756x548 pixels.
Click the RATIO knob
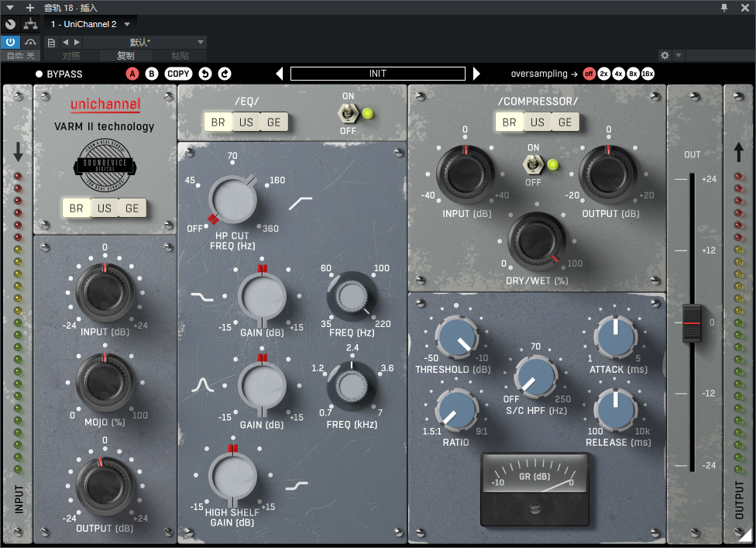(x=456, y=411)
